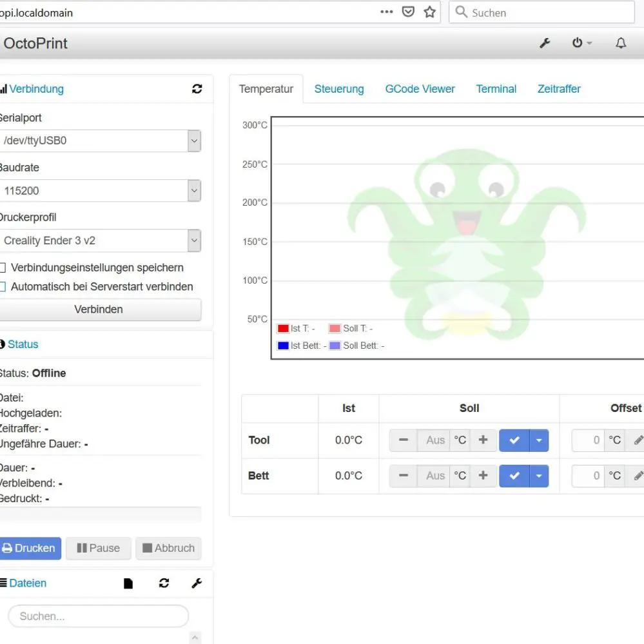Open the Terminal tab
The height and width of the screenshot is (644, 644).
496,89
